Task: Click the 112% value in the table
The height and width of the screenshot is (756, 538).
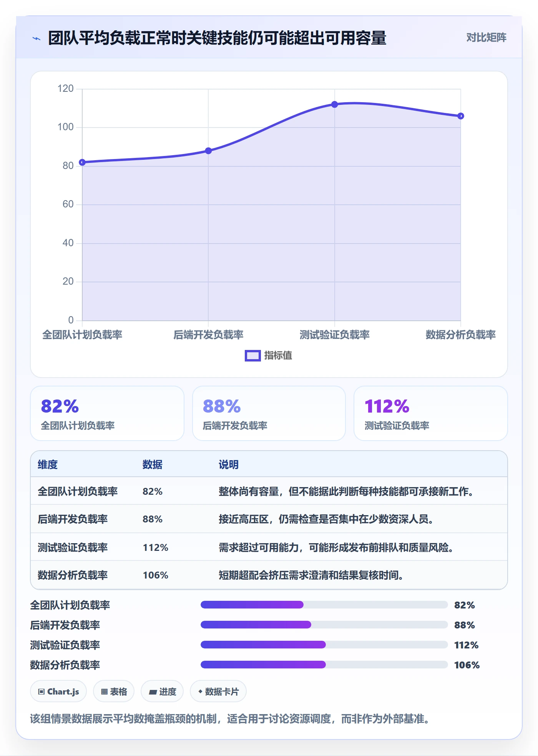Action: [x=156, y=547]
